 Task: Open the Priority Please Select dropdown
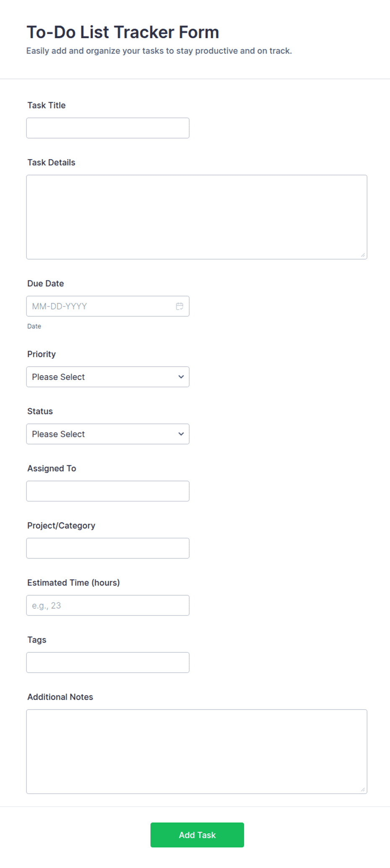(x=108, y=377)
